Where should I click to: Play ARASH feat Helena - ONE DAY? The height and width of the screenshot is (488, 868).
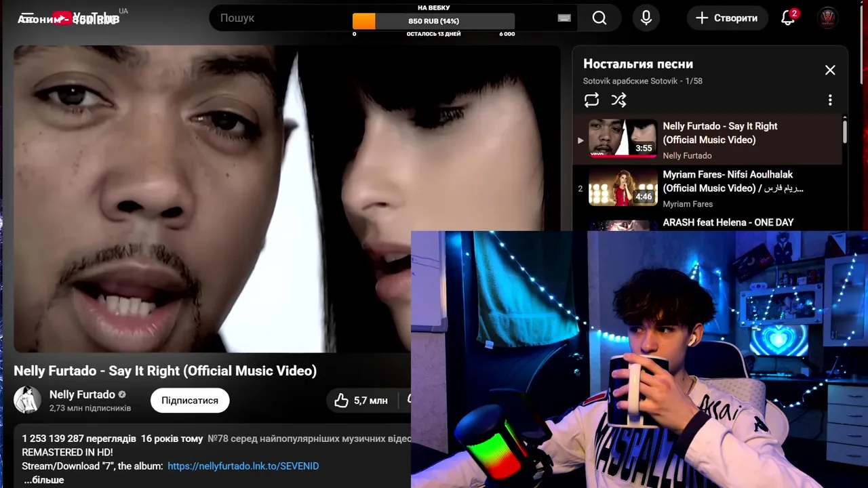pos(728,222)
